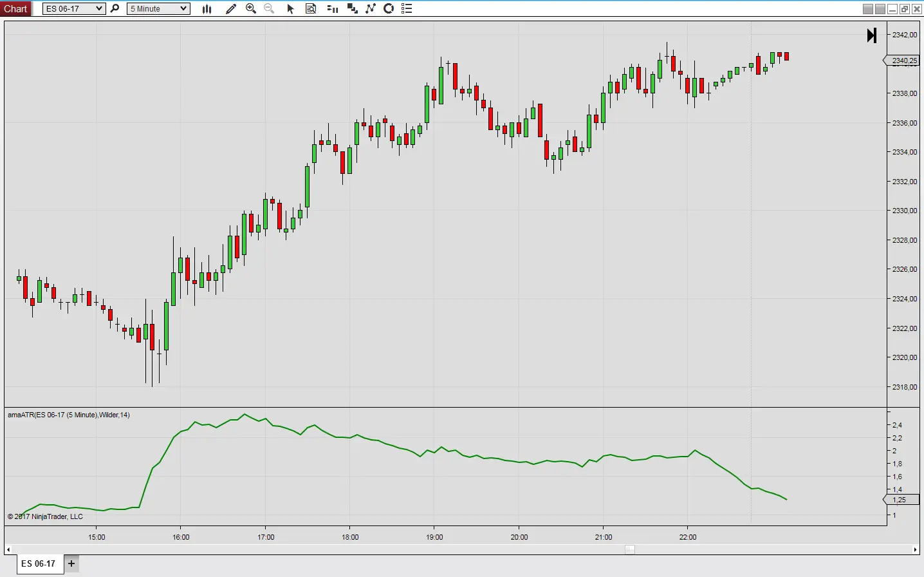
Task: Open the data box icon
Action: [311, 8]
